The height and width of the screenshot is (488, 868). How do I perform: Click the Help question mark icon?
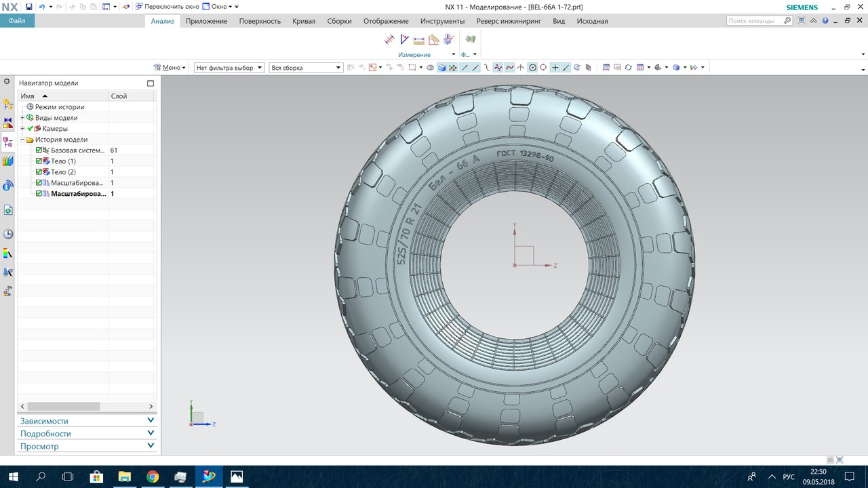825,21
